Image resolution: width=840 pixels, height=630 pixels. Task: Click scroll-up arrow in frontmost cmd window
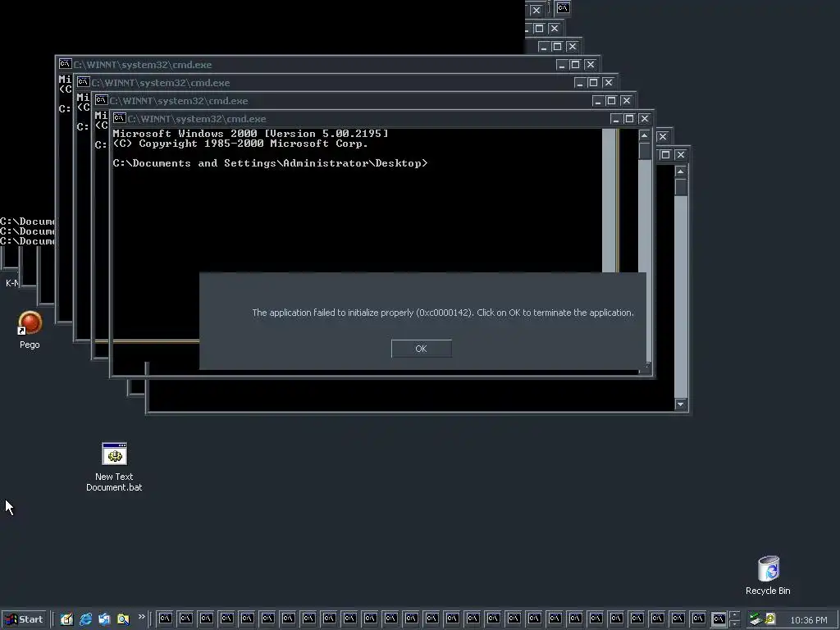[645, 135]
